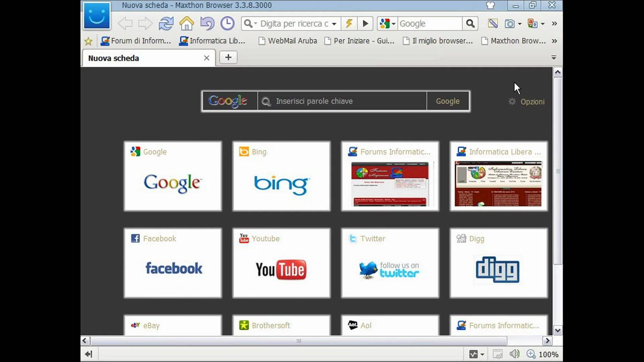Image resolution: width=644 pixels, height=362 pixels.
Task: Click the Google search button on page
Action: pyautogui.click(x=448, y=101)
